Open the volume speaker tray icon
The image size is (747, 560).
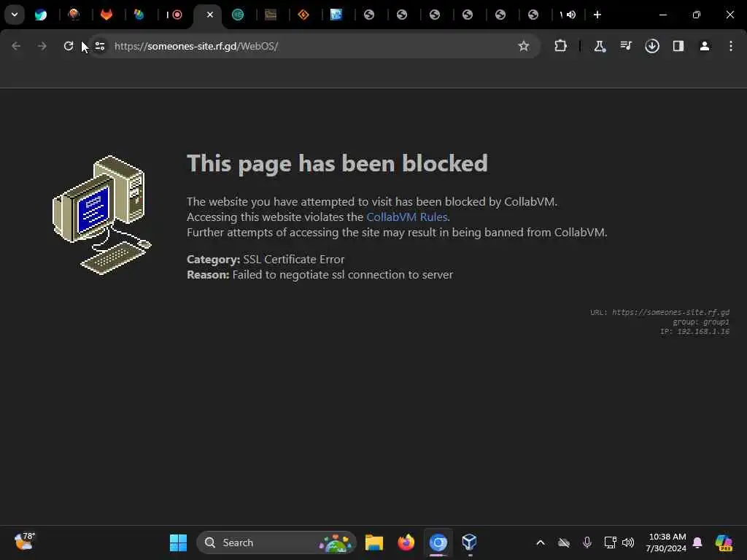[x=628, y=542]
